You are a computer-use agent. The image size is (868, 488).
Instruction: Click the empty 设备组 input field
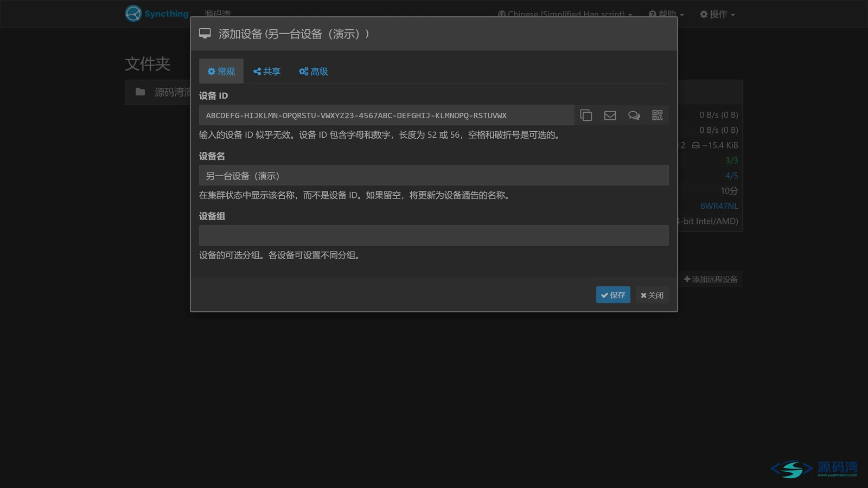(434, 235)
